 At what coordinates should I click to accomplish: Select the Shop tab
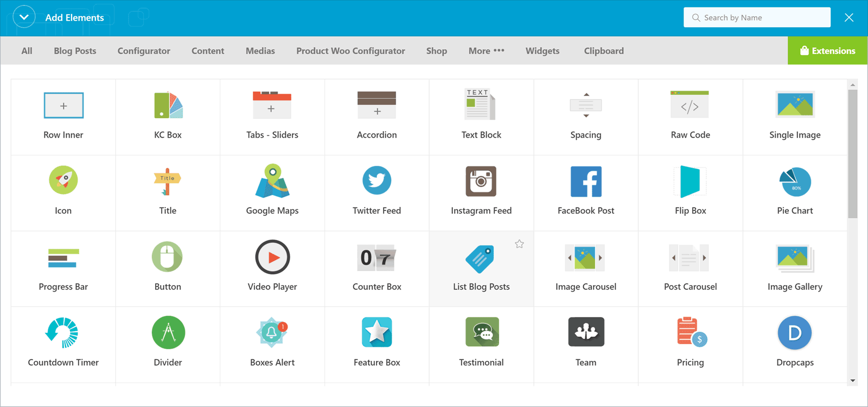[437, 51]
